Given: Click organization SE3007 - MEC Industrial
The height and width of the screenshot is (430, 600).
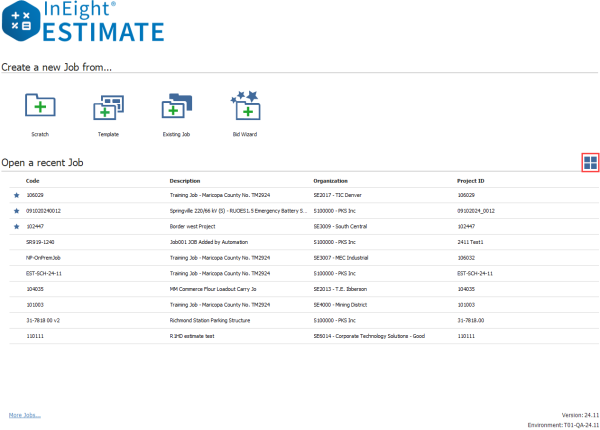Looking at the screenshot, I should [341, 258].
